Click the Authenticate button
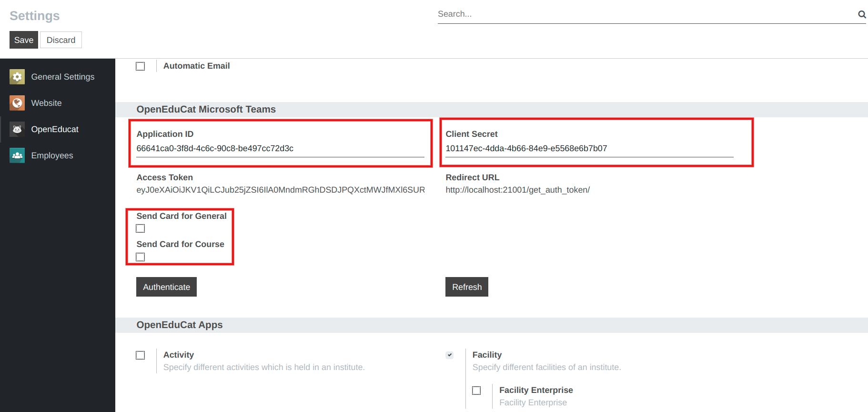 tap(166, 287)
